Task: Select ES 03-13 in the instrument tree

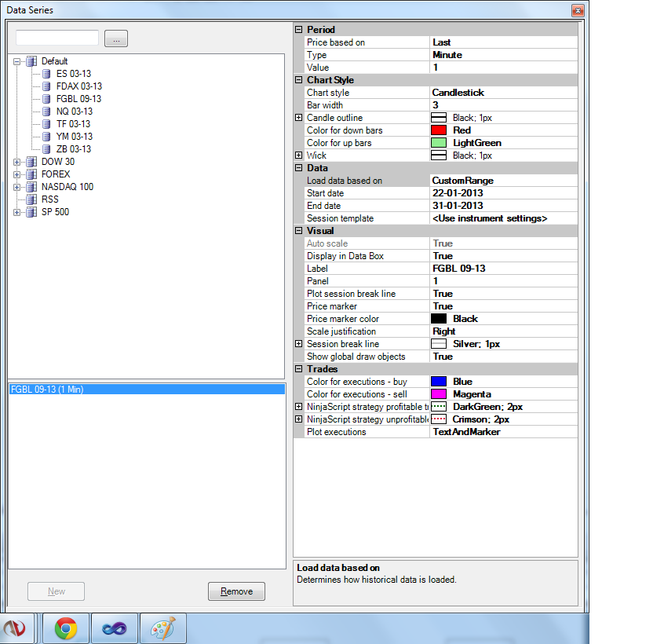Action: click(74, 74)
